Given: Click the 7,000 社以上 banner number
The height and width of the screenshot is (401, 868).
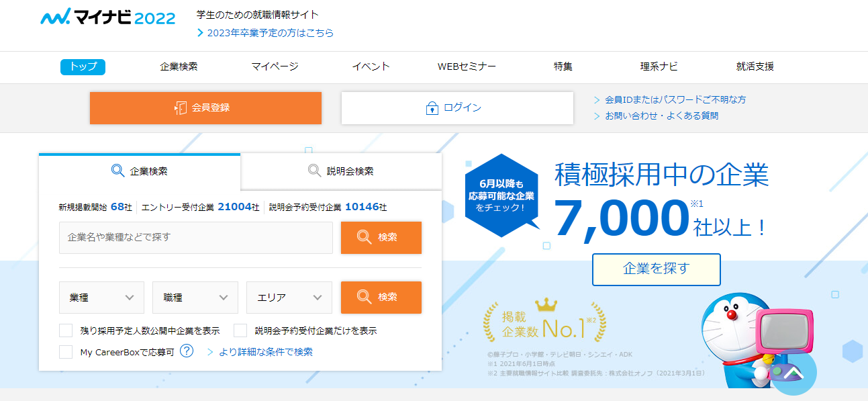Looking at the screenshot, I should pyautogui.click(x=661, y=219).
